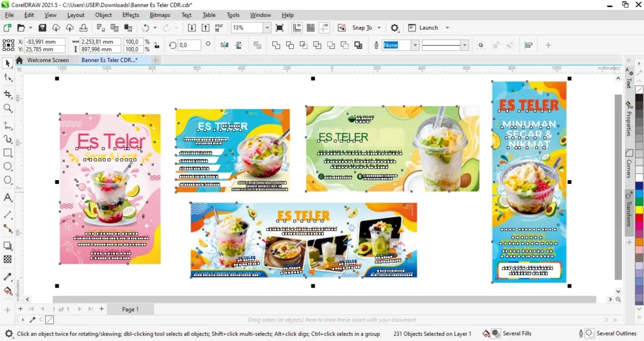
Task: Open the Effects menu
Action: pos(131,15)
